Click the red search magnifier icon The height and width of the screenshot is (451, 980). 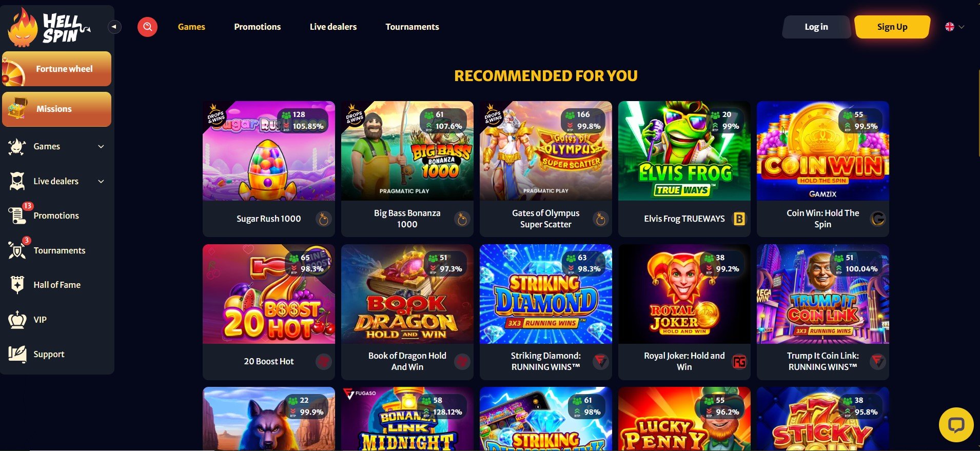click(x=147, y=27)
